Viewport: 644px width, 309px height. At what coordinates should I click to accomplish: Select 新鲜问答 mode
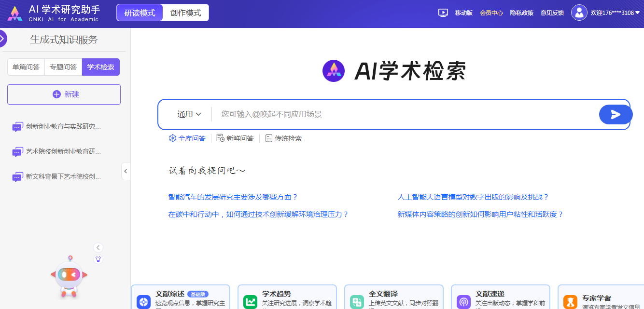(235, 138)
